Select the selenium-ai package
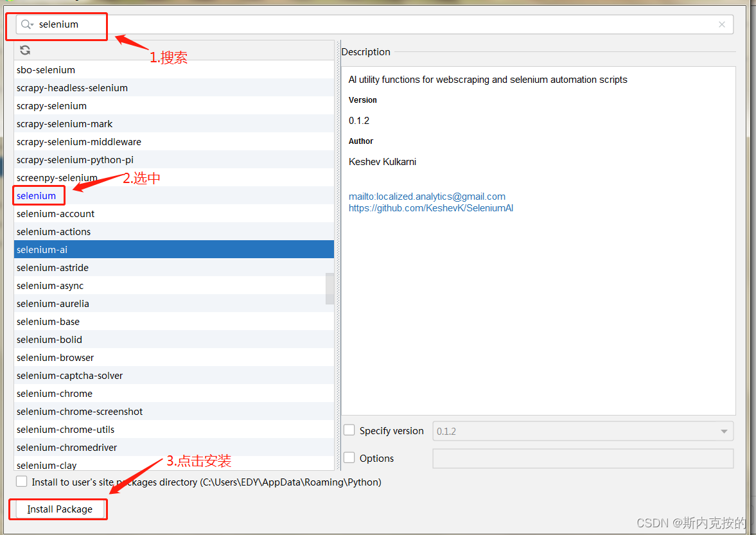756x535 pixels. point(42,249)
